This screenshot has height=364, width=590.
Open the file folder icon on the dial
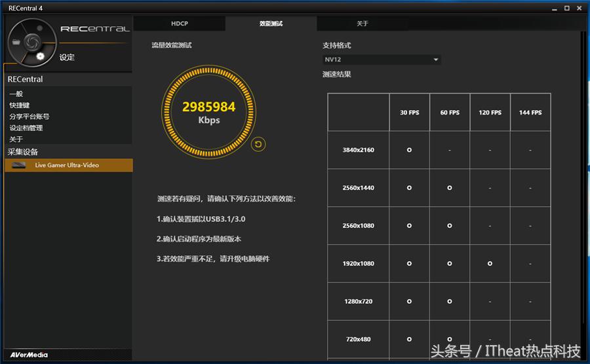[x=16, y=42]
